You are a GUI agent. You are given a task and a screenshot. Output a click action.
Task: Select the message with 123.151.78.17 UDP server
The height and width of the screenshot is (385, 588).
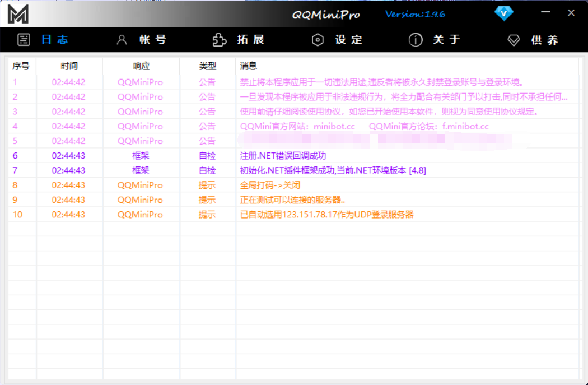(326, 215)
